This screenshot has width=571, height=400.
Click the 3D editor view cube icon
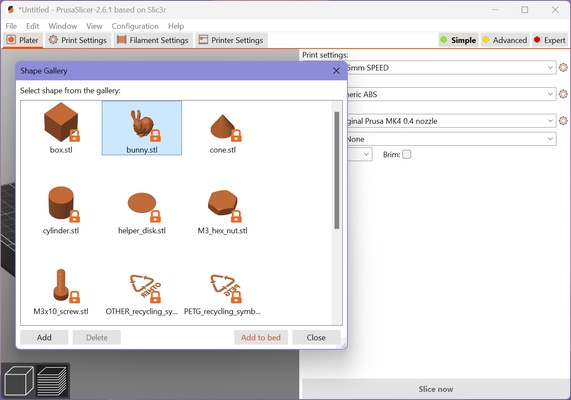(19, 381)
